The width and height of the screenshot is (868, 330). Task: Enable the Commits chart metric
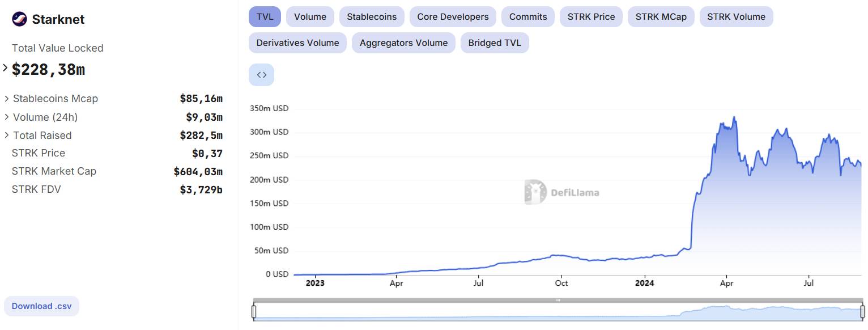pyautogui.click(x=528, y=16)
